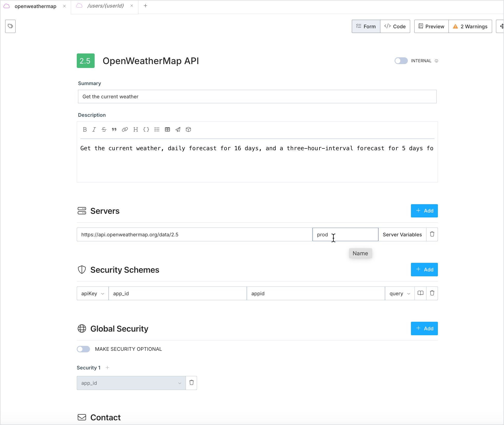Click the cube icon in description toolbar
This screenshot has width=504, height=425.
coord(188,129)
